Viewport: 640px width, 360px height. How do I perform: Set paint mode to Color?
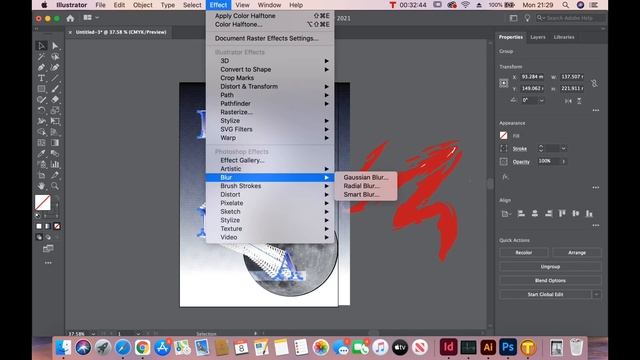[x=39, y=226]
